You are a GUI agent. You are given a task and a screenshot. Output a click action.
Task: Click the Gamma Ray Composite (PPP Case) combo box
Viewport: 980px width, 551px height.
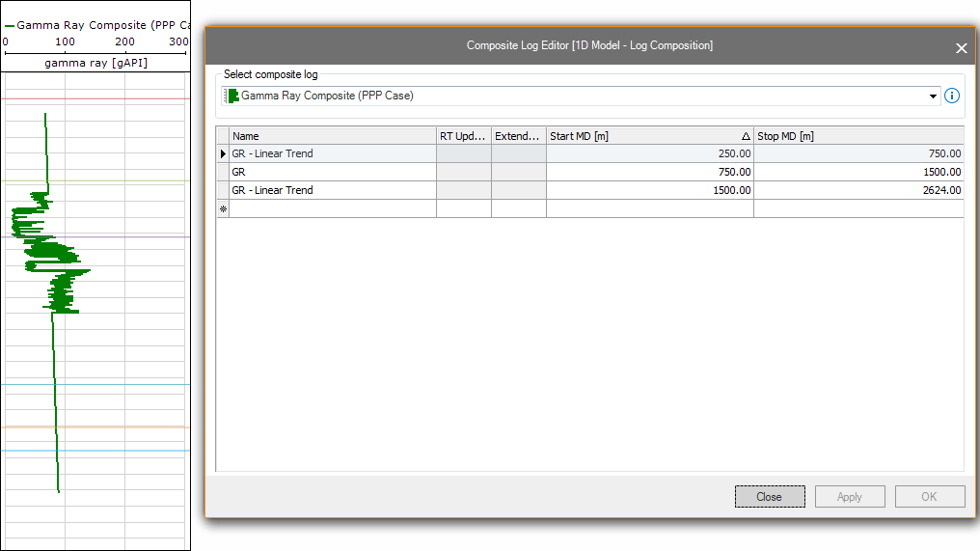[x=579, y=96]
